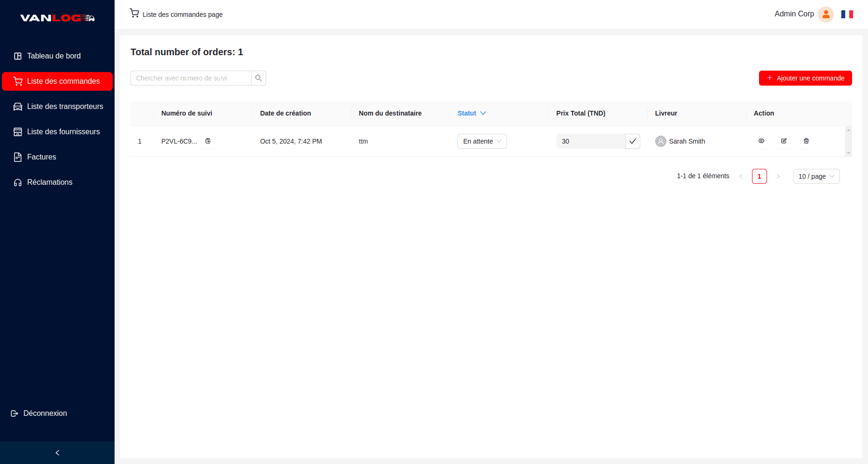Image resolution: width=868 pixels, height=464 pixels.
Task: Click date cell Oct 5, 2024, 7:42 PM
Action: [x=291, y=141]
